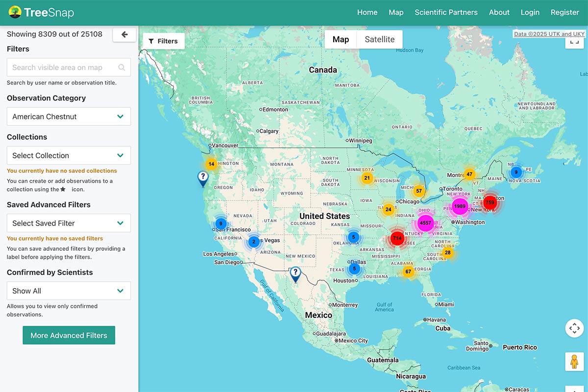
Task: Switch map to Satellite view
Action: pyautogui.click(x=379, y=40)
